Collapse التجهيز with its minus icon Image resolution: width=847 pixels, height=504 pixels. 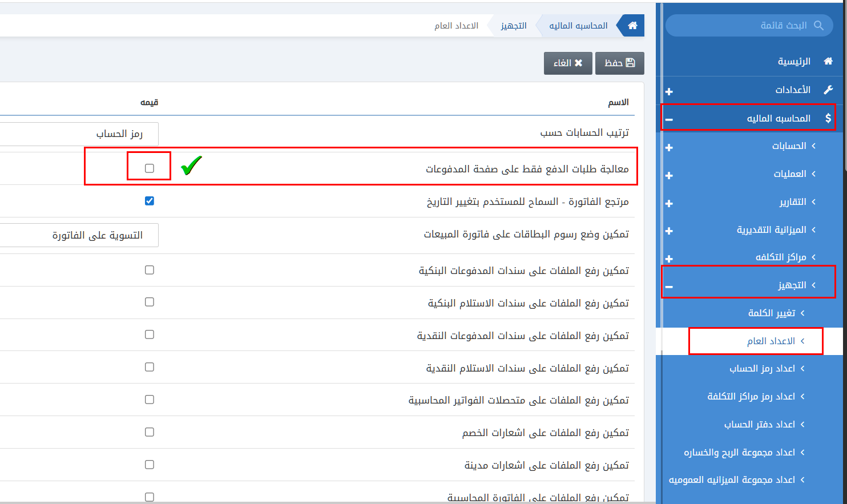(669, 287)
